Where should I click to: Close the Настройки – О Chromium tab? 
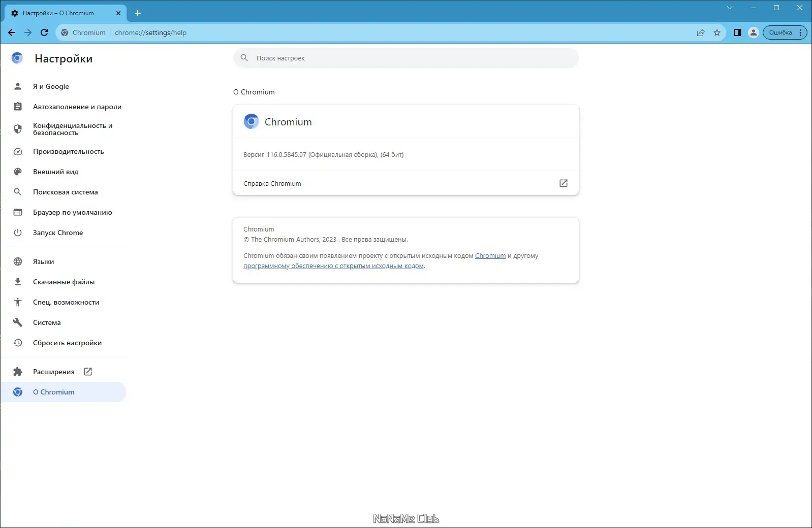click(118, 13)
